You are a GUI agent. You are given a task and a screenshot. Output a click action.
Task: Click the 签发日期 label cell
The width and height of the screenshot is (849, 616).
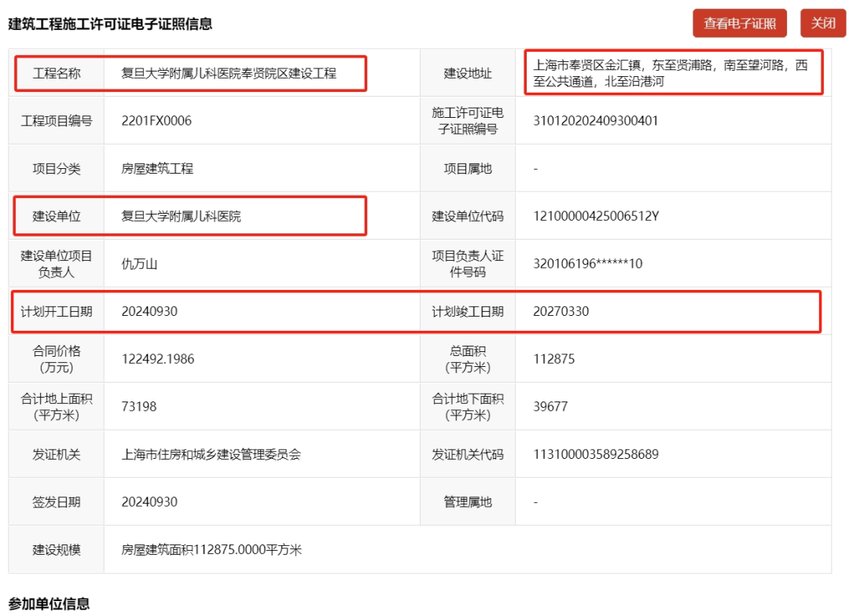[57, 502]
